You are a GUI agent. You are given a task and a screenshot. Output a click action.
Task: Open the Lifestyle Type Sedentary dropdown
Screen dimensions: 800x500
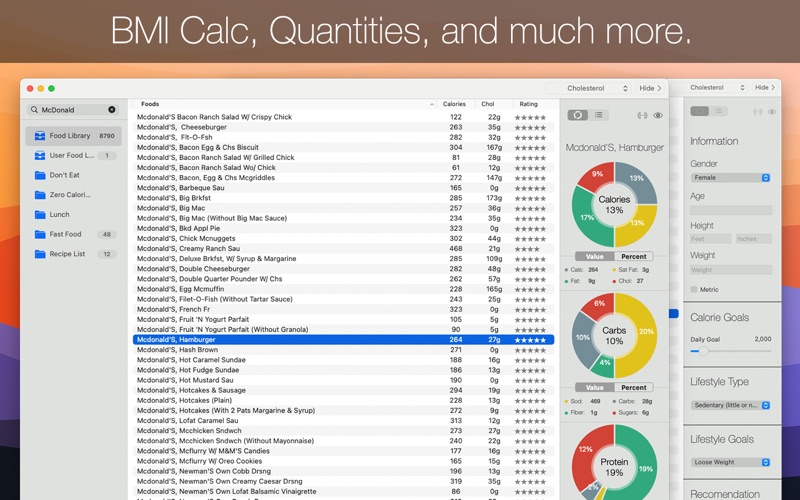731,405
